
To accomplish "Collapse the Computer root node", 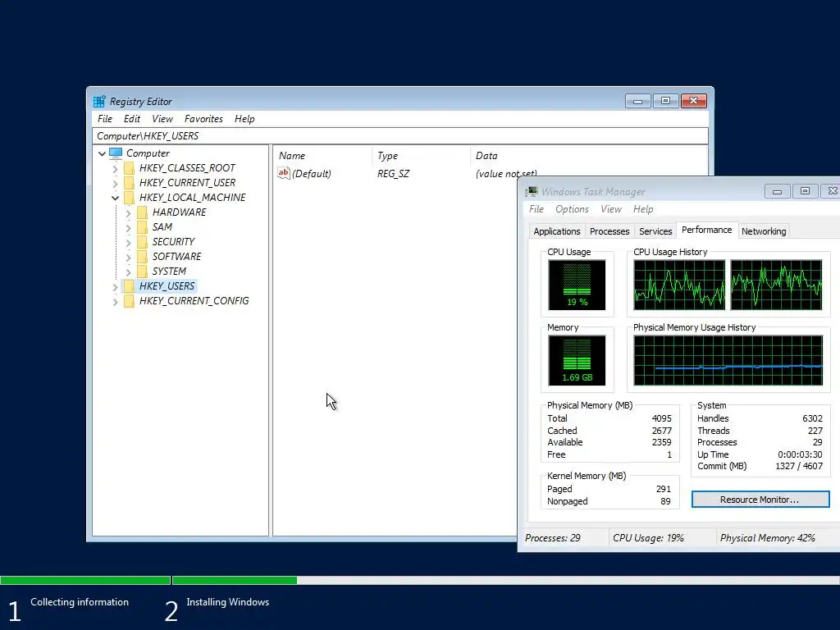I will 102,153.
